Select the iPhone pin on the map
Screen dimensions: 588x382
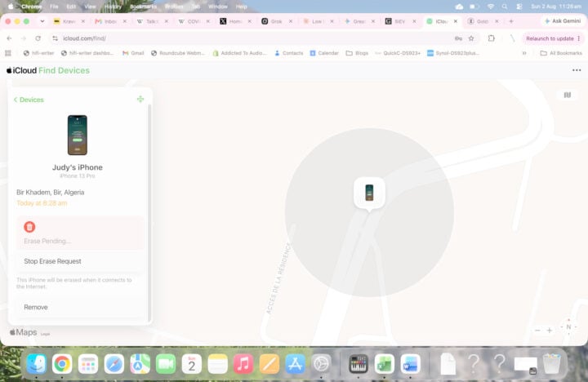[369, 193]
